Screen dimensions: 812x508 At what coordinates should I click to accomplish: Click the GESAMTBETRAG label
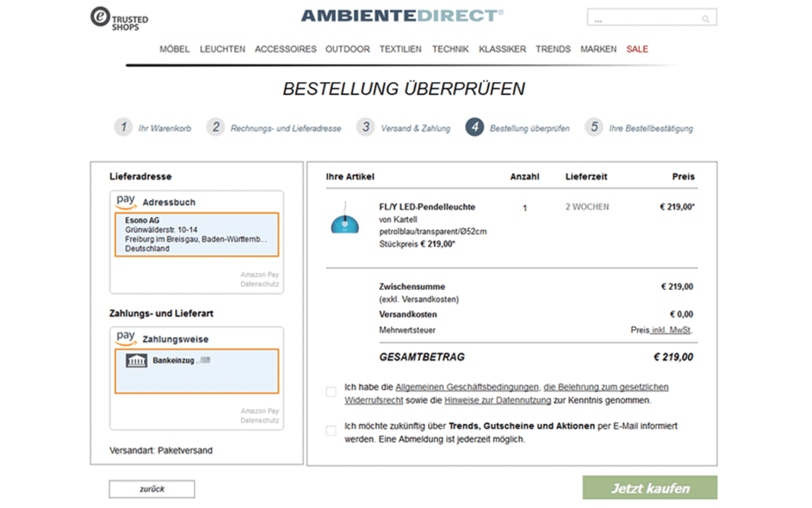pyautogui.click(x=422, y=357)
